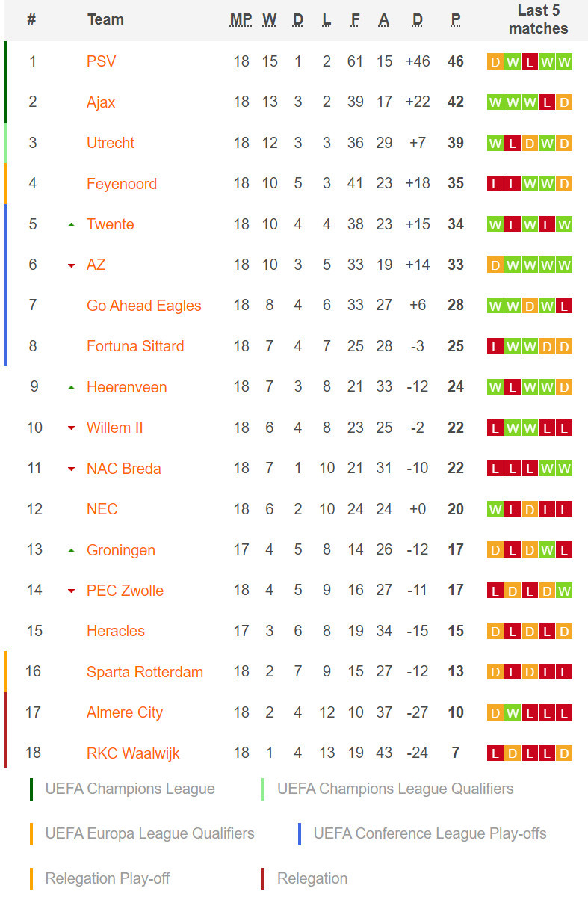Viewport: 588px width, 897px height.
Task: Click RKC Waalwijk's first red L match badge
Action: [x=495, y=753]
